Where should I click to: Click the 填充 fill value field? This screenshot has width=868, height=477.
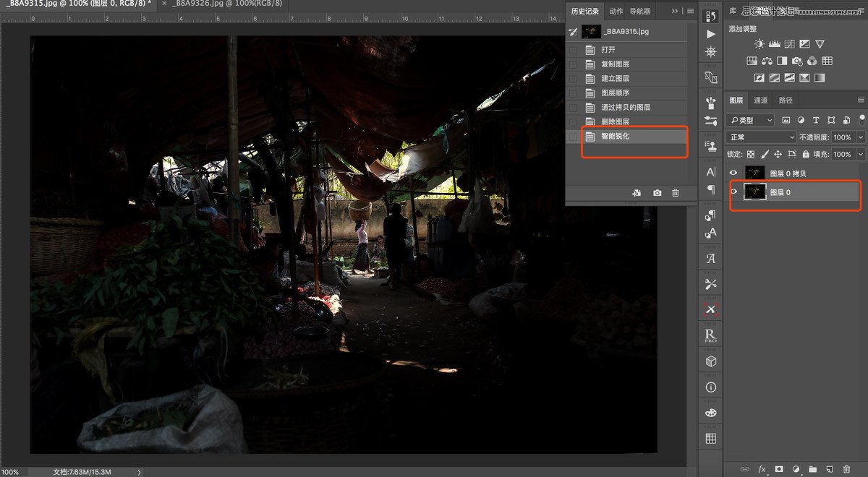(x=841, y=154)
